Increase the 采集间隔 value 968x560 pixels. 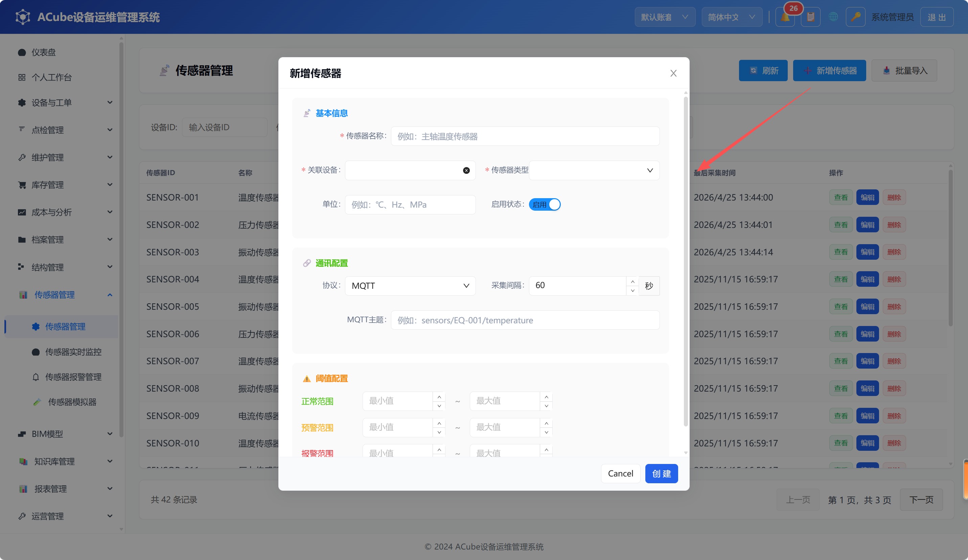(632, 282)
